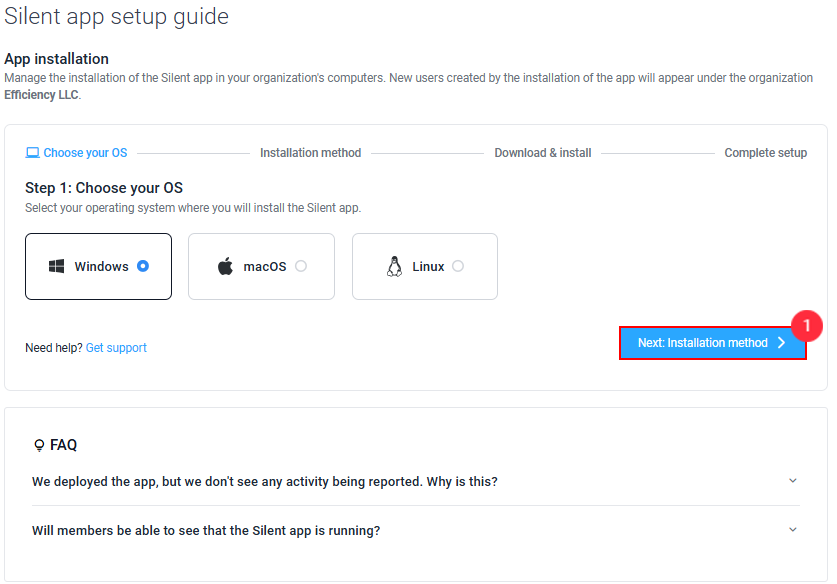Click the Linux penguin icon
This screenshot has height=584, width=837.
tap(394, 266)
